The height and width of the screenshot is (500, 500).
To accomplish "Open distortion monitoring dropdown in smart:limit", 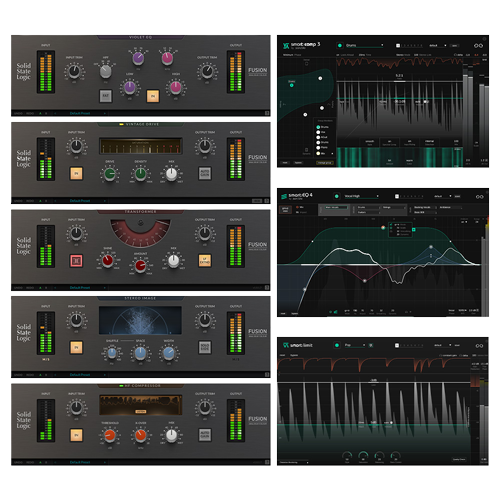I will pyautogui.click(x=294, y=462).
